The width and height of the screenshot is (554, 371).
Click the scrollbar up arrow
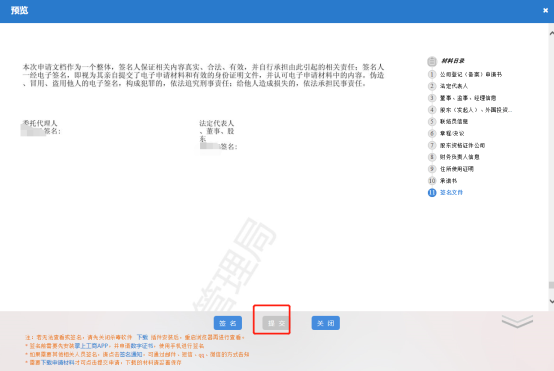coord(551,33)
